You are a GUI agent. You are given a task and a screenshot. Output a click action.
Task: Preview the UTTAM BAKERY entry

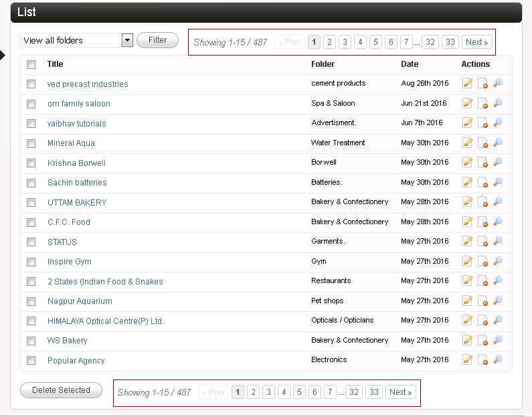[498, 202]
